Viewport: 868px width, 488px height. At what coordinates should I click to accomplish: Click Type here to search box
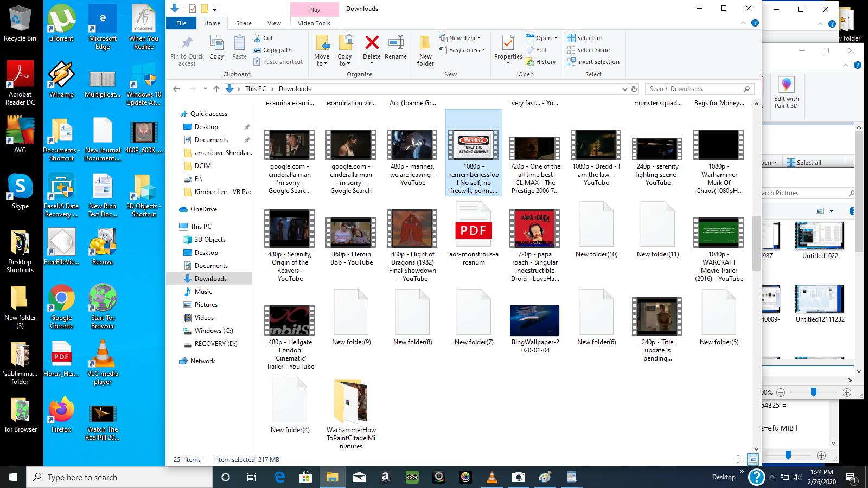tap(119, 477)
